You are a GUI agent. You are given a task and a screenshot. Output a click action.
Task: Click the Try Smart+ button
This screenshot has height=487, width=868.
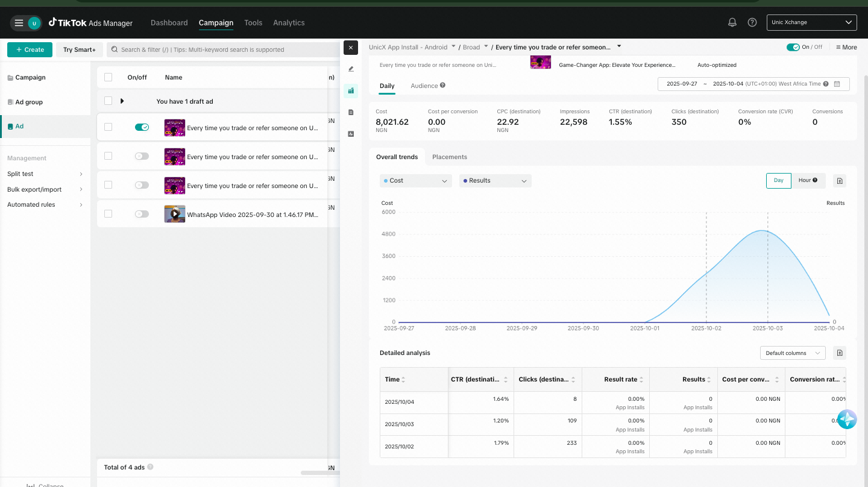(x=80, y=49)
